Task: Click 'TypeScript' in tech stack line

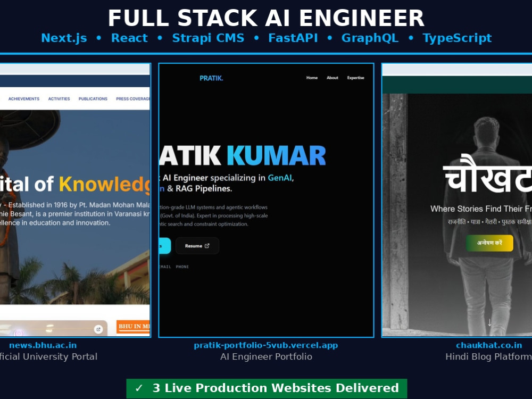Action: click(x=457, y=38)
